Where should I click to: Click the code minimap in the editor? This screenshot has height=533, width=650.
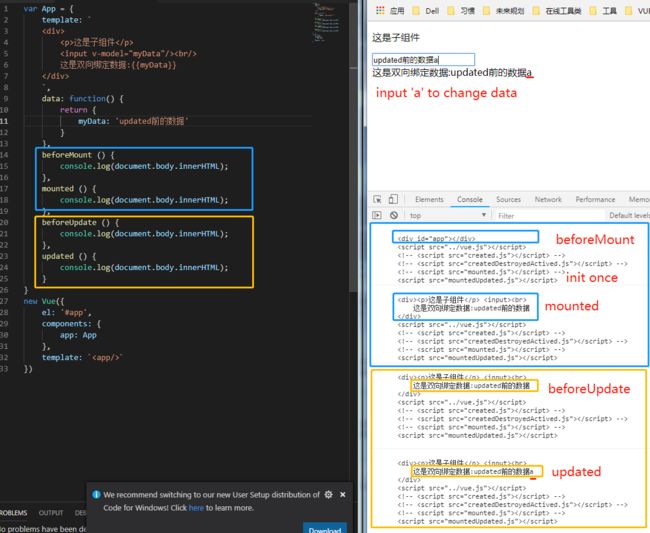pyautogui.click(x=327, y=23)
